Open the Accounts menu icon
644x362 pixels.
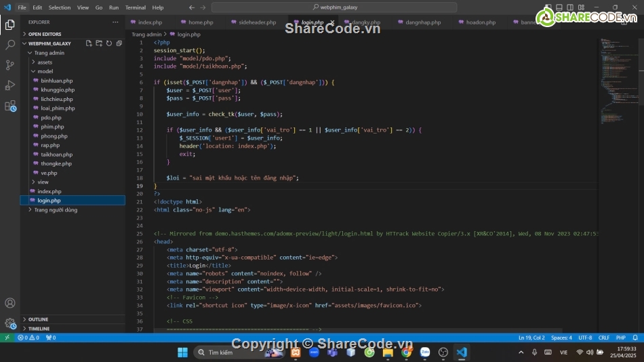[10, 303]
